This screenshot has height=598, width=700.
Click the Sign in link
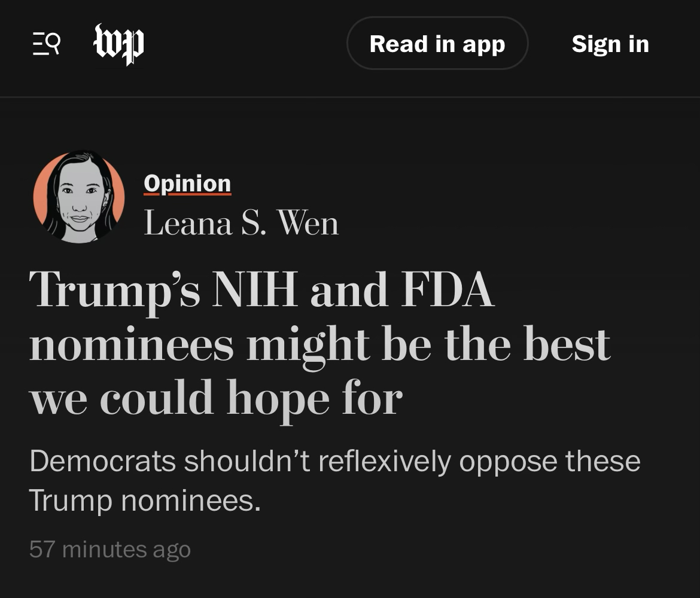coord(610,44)
